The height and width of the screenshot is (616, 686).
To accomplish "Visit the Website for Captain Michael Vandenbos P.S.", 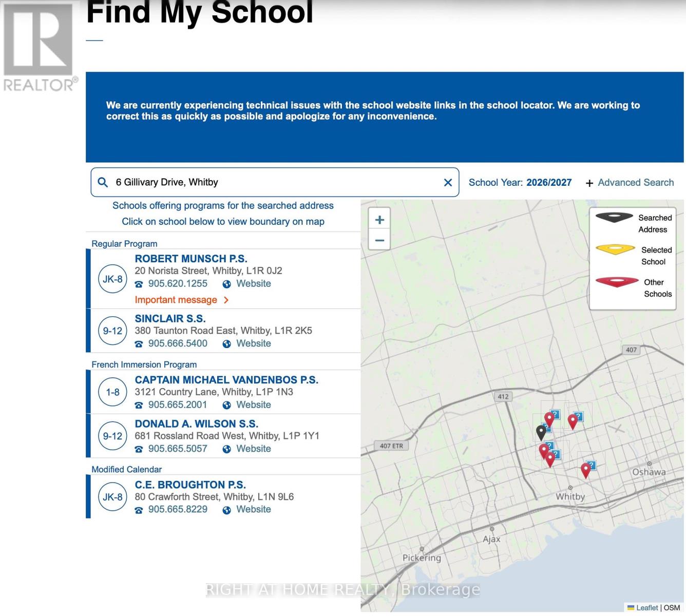I will (254, 405).
